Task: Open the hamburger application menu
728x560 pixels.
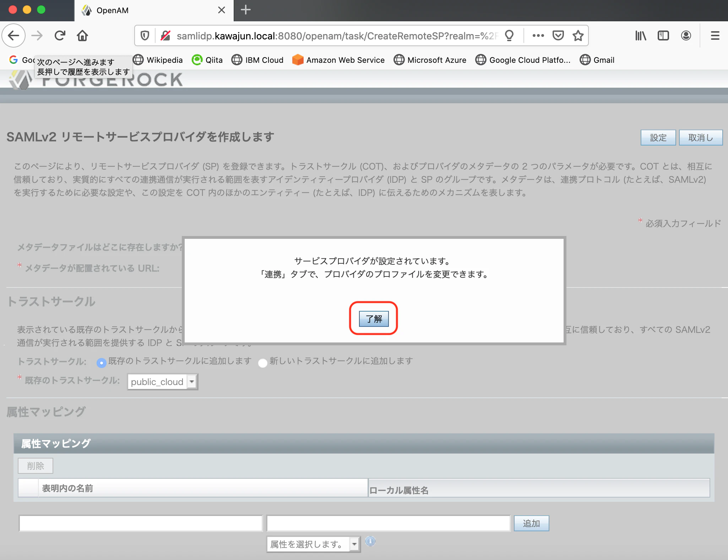Action: pos(715,35)
